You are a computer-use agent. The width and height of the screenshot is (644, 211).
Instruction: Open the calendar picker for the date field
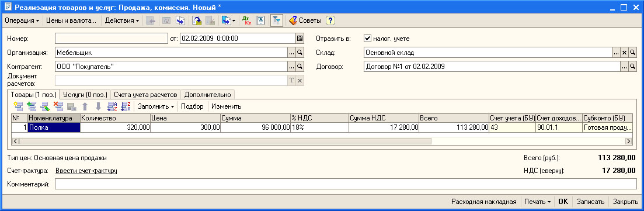[300, 39]
